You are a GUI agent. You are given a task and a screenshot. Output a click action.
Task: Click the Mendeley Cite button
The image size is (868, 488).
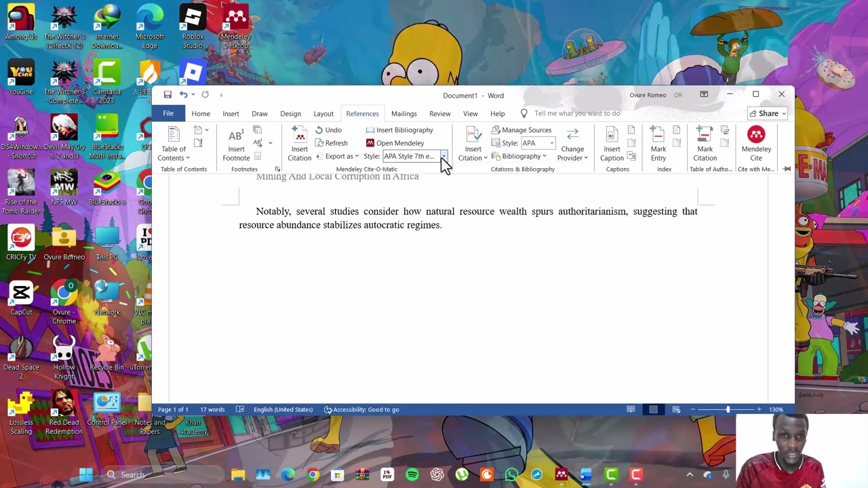pyautogui.click(x=756, y=144)
